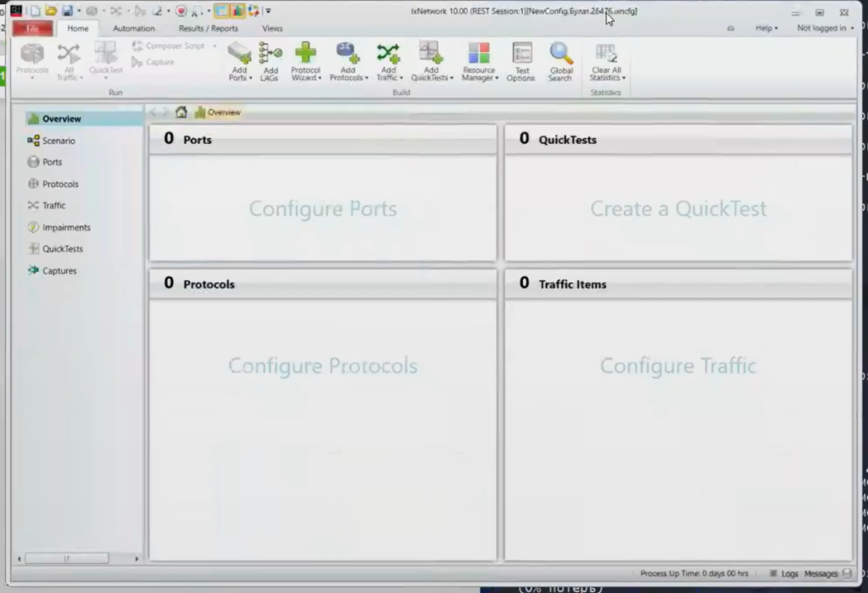Open the Logs icon in status bar
This screenshot has height=593, width=868.
tap(784, 573)
